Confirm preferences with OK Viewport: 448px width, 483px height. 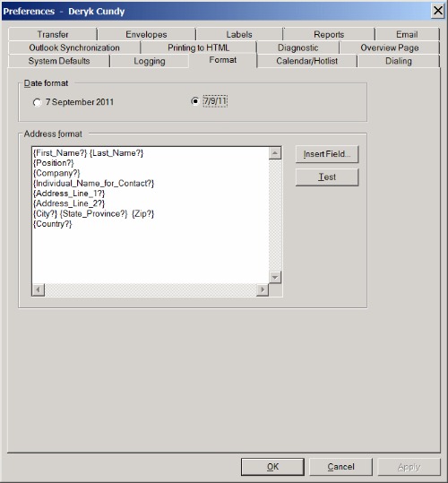pyautogui.click(x=272, y=467)
